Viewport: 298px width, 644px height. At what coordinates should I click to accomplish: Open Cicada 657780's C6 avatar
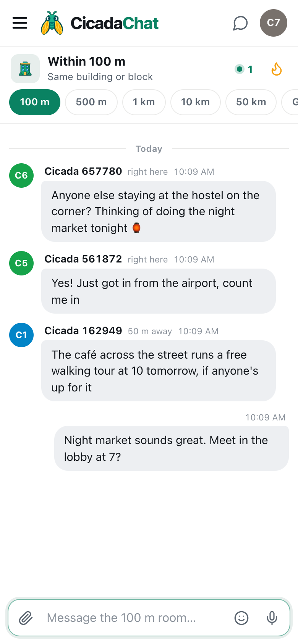pyautogui.click(x=21, y=175)
